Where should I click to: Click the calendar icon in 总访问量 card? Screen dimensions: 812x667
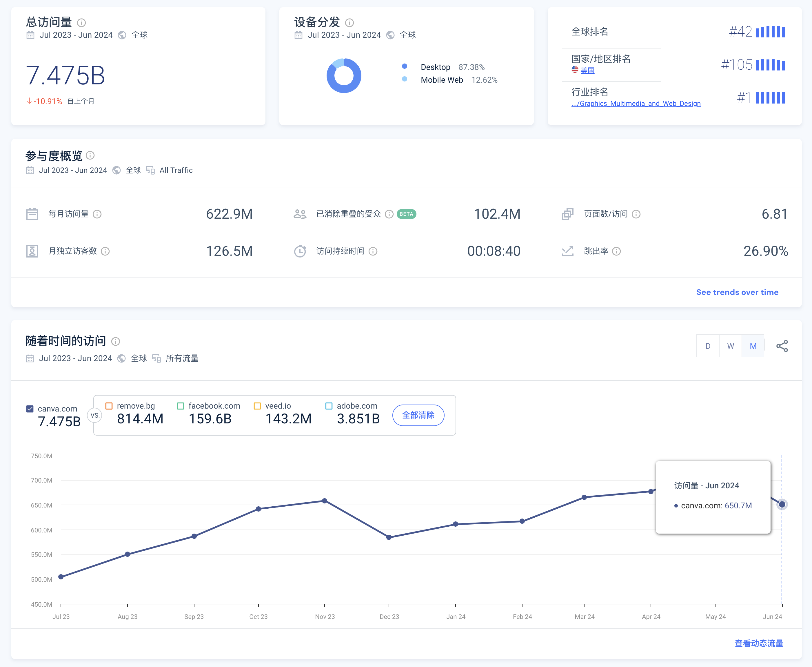[30, 35]
